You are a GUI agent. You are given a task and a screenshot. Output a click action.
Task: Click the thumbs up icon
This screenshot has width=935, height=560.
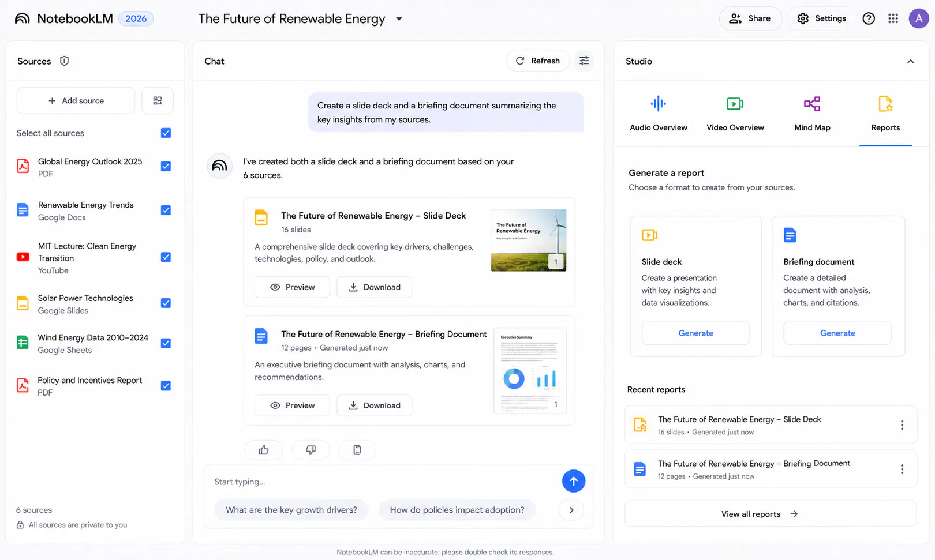tap(264, 450)
